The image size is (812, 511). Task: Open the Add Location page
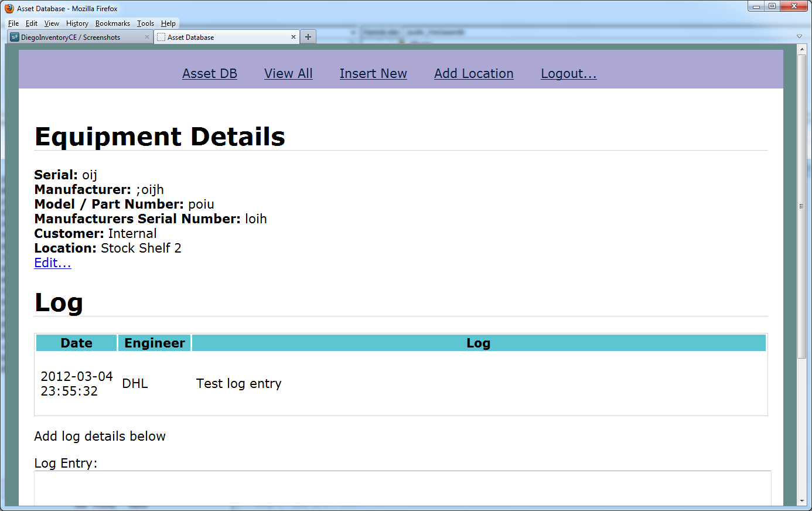[473, 73]
